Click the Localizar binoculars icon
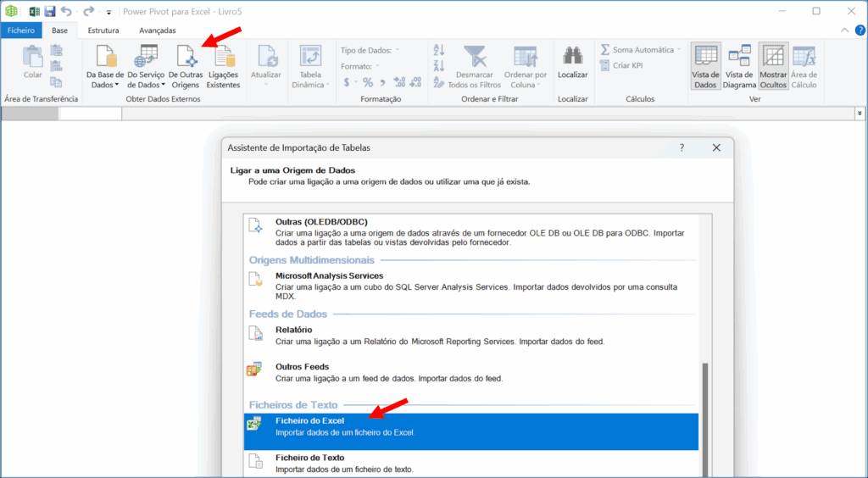868x478 pixels. pyautogui.click(x=572, y=58)
